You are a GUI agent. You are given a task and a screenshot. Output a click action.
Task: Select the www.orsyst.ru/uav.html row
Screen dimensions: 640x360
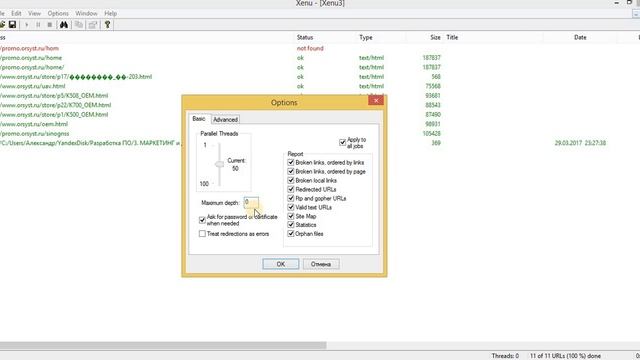[x=33, y=86]
